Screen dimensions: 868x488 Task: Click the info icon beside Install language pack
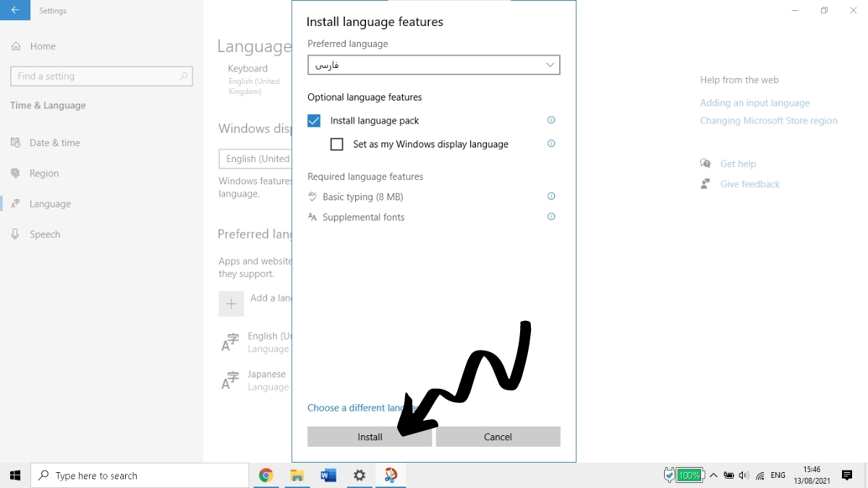coord(551,120)
